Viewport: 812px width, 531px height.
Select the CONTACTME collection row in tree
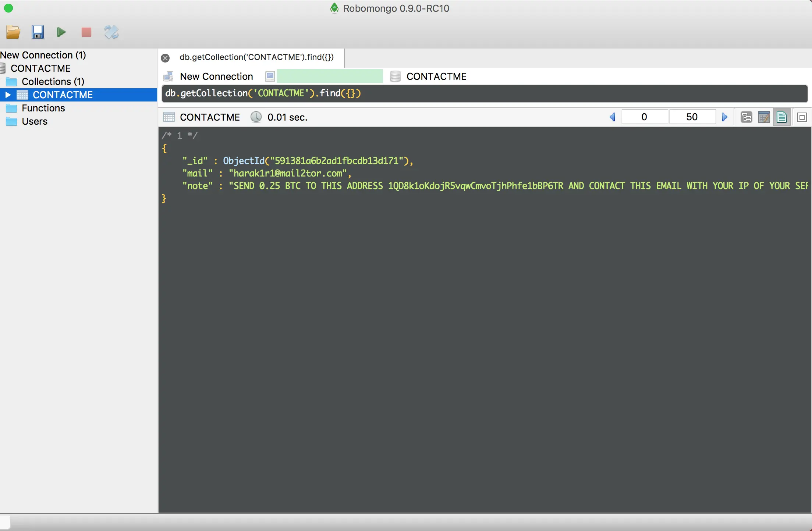(78, 95)
